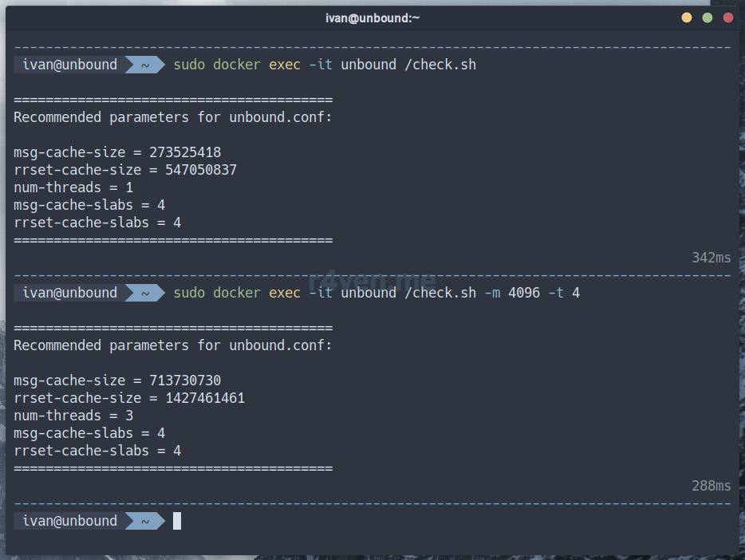
Task: Click the first Recommended parameters heading
Action: coord(173,117)
